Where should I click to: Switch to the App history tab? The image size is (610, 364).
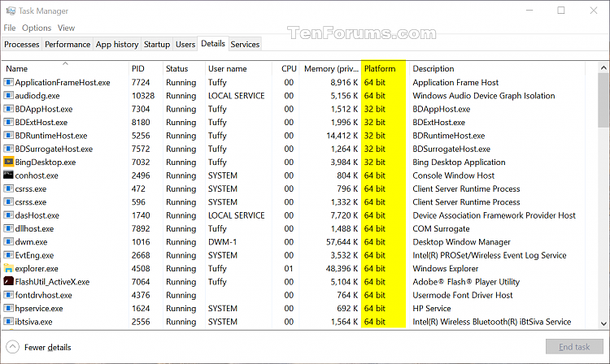click(x=117, y=45)
